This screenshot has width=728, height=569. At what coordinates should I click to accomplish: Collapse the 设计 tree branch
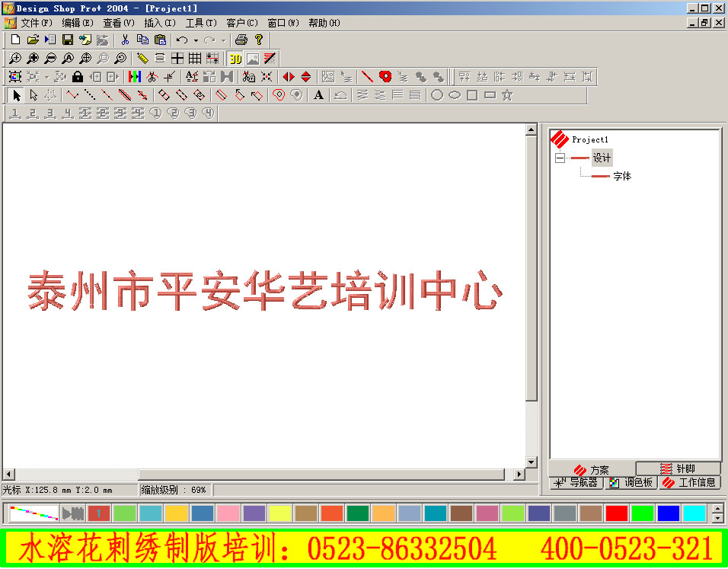point(560,157)
